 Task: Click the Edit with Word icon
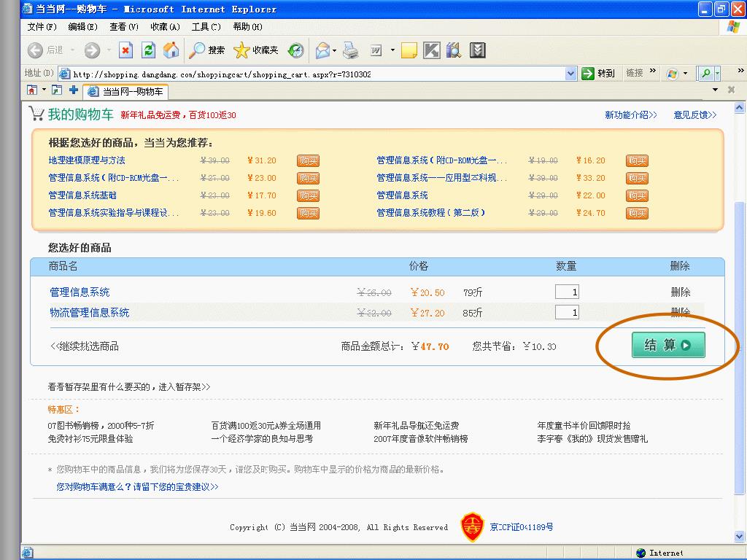[376, 50]
